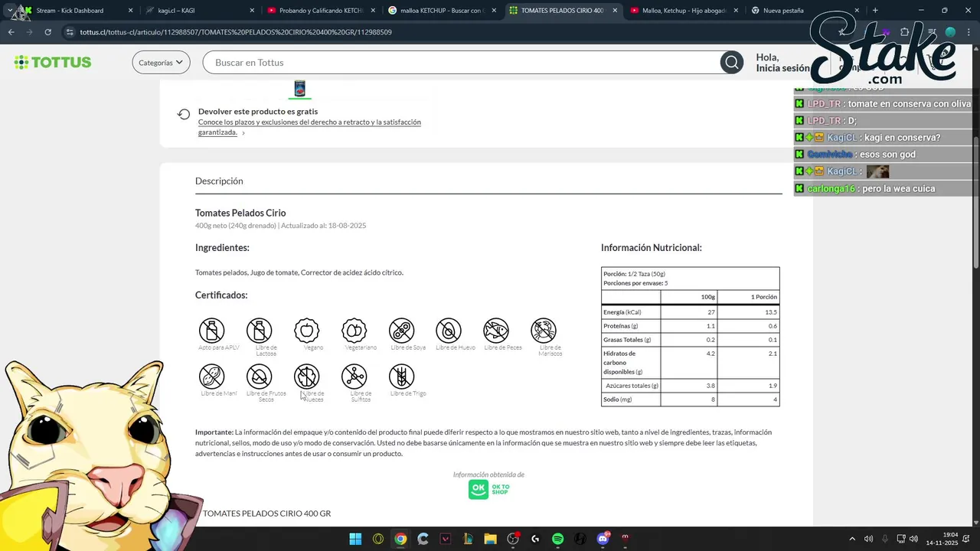Viewport: 980px width, 551px height.
Task: Click the Libre de Soya certificate icon
Action: click(402, 331)
